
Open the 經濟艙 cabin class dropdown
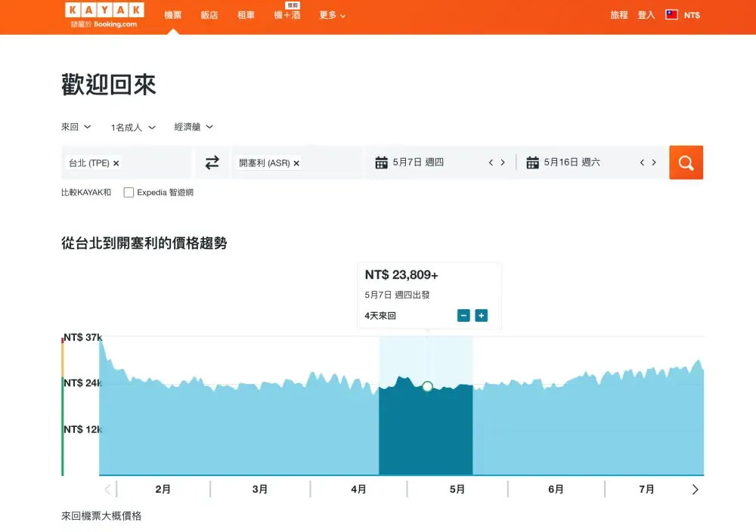click(193, 127)
